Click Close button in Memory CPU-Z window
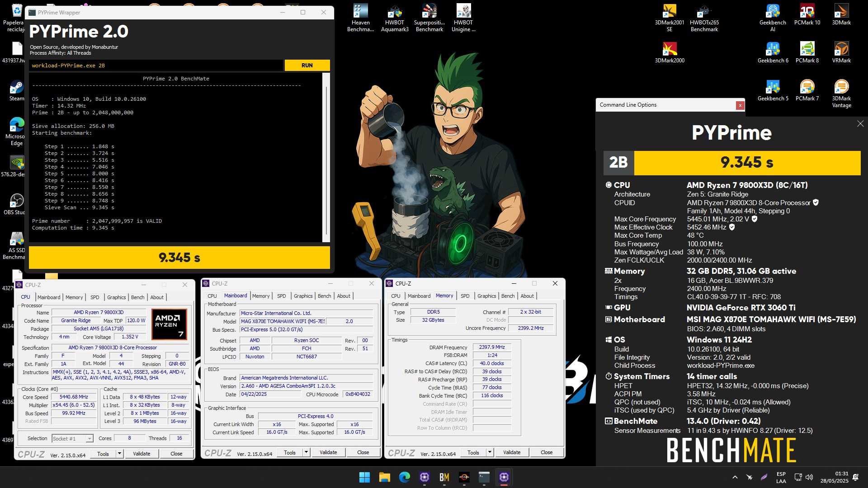868x488 pixels. (x=547, y=452)
